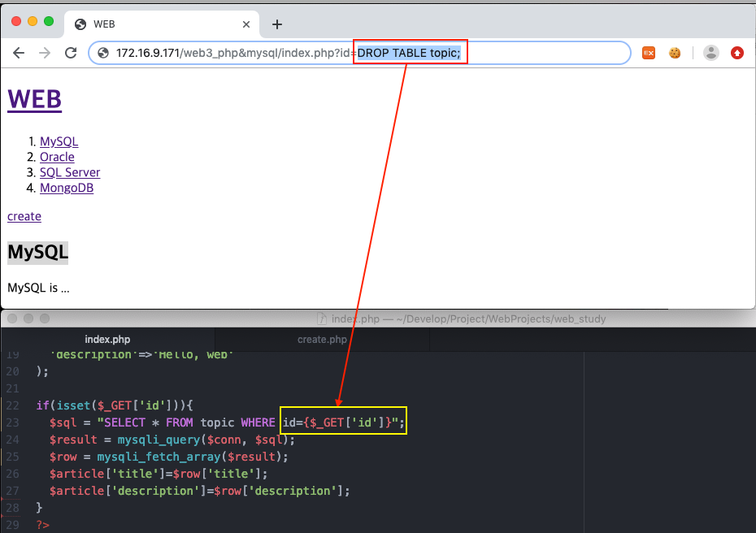Open the WEB heading link
Image resolution: width=756 pixels, height=533 pixels.
[x=35, y=99]
